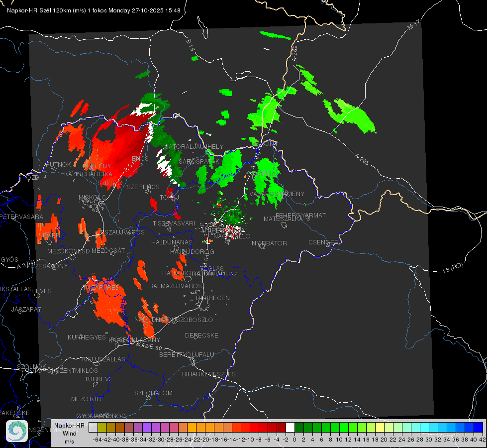Click the MEZŐCSÁT label
Viewport: 487px width, 448px height.
click(x=108, y=250)
